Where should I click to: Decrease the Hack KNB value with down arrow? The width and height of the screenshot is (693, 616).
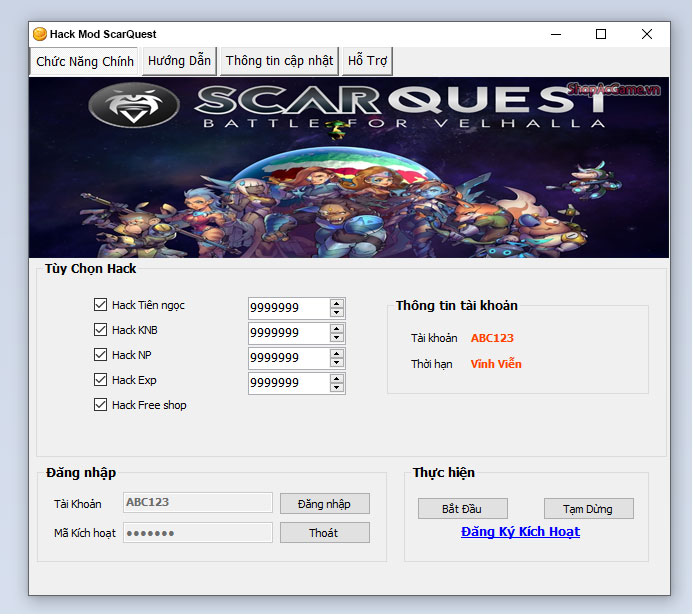point(337,338)
